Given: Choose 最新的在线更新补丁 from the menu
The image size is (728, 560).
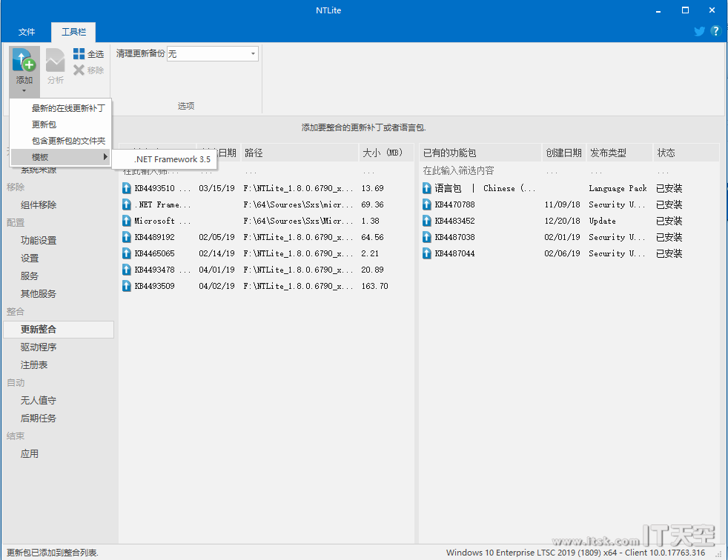Looking at the screenshot, I should pyautogui.click(x=68, y=108).
